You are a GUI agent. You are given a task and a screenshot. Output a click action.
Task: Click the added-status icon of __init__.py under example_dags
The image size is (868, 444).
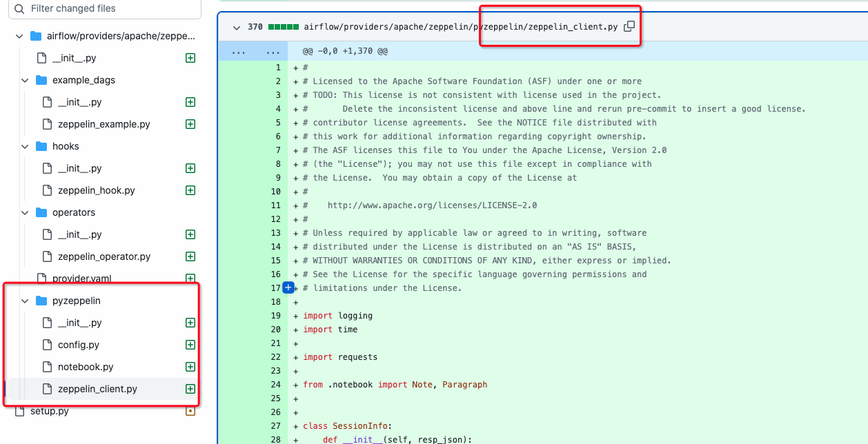point(190,102)
